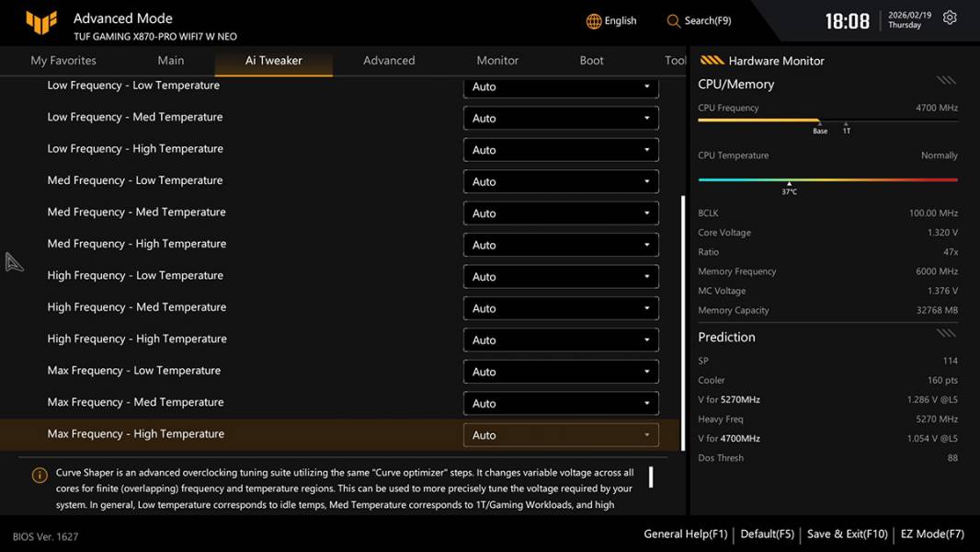Image resolution: width=980 pixels, height=552 pixels.
Task: Click the TUF Gaming logo
Action: point(41,23)
